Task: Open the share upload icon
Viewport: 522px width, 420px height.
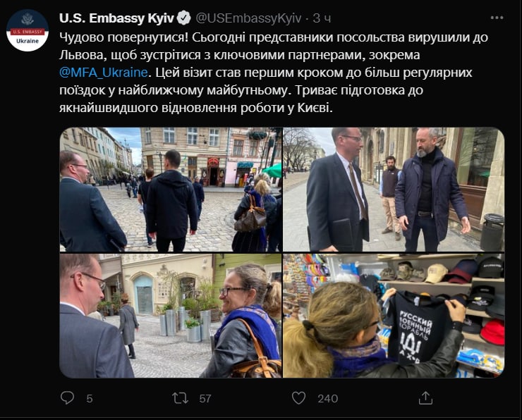Action: pos(425,397)
